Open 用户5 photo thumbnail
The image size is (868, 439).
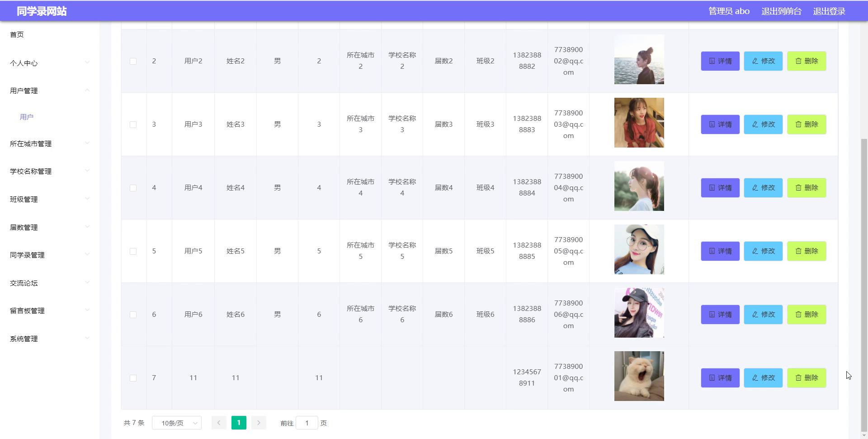tap(639, 249)
